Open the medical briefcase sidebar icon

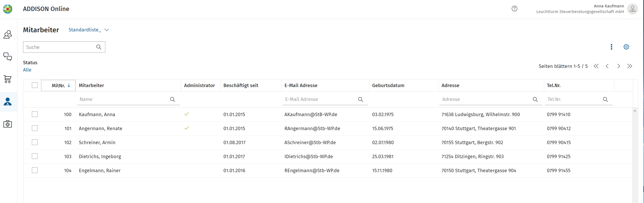8,124
